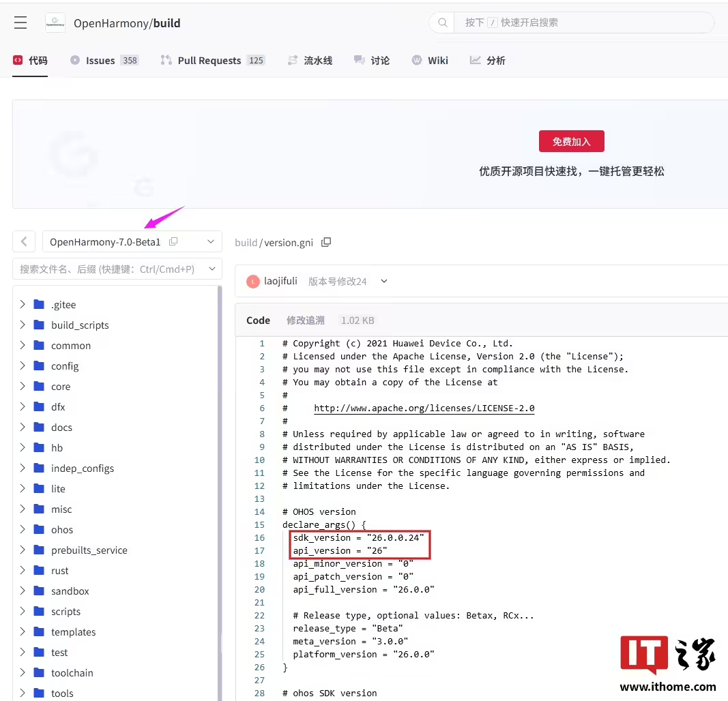728x701 pixels.
Task: Collapse the file tree with back arrow
Action: [x=24, y=241]
